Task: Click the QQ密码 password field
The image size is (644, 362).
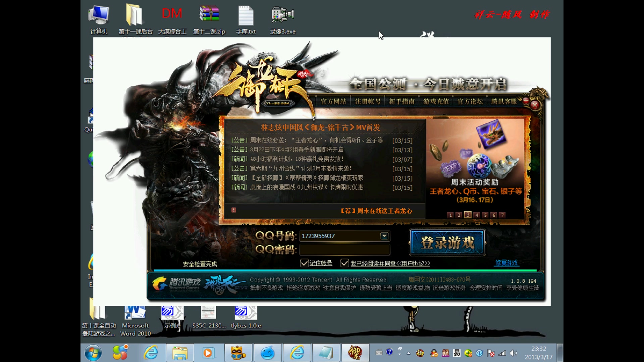Action: 344,250
